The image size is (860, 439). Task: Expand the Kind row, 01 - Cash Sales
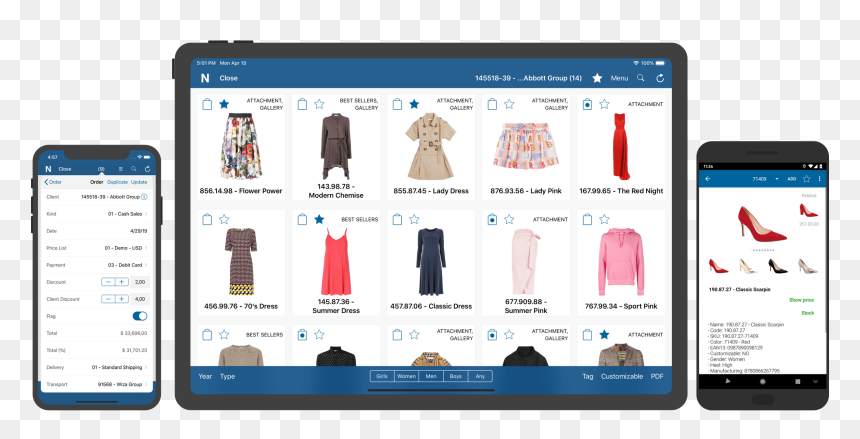point(97,213)
